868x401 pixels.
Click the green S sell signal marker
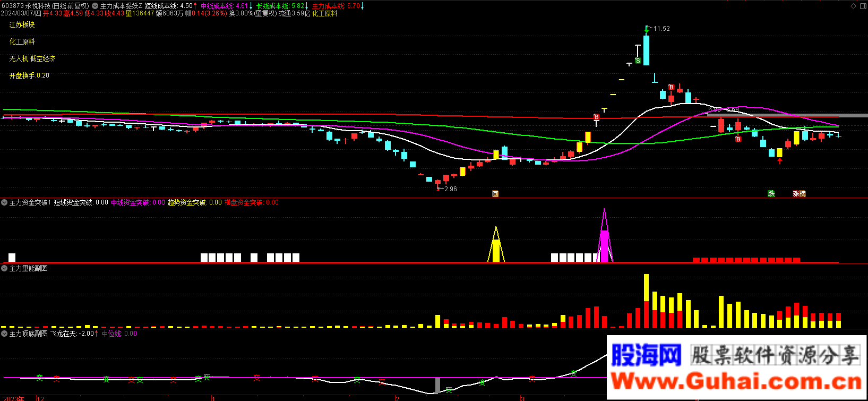[x=638, y=61]
